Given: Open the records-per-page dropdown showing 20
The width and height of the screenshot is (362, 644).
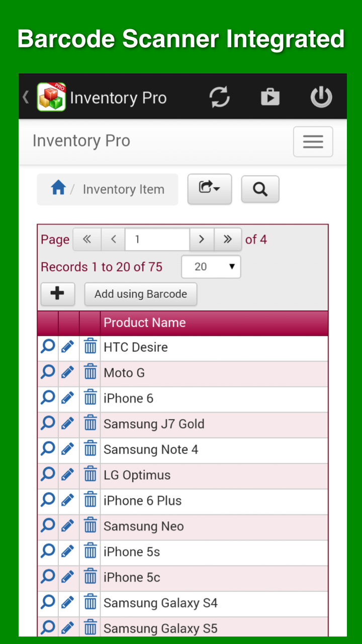Looking at the screenshot, I should click(211, 267).
